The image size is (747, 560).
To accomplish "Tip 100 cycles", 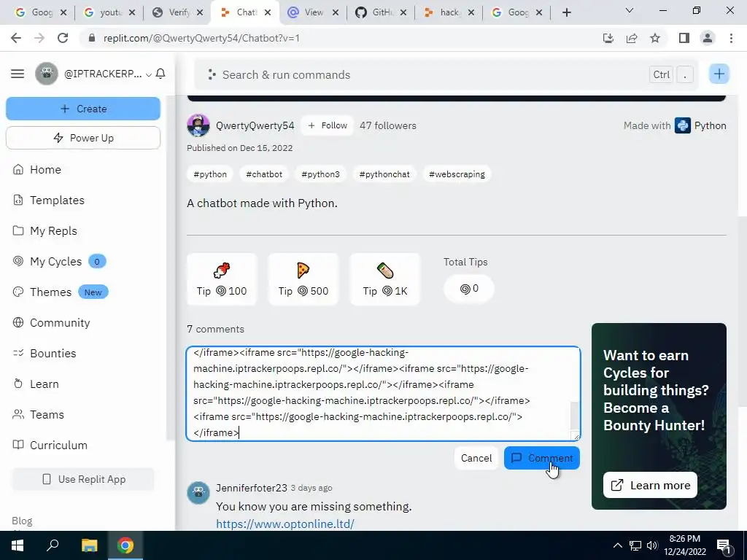I will tap(222, 279).
